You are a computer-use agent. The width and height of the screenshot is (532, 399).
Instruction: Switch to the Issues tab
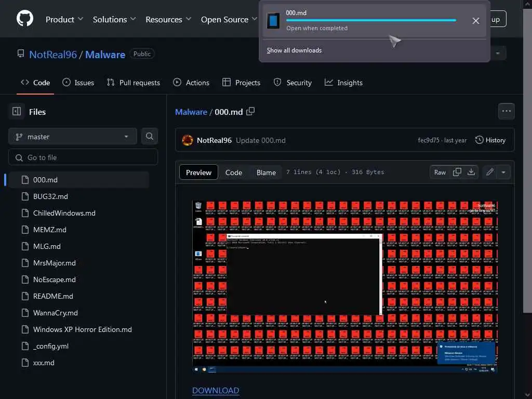78,83
